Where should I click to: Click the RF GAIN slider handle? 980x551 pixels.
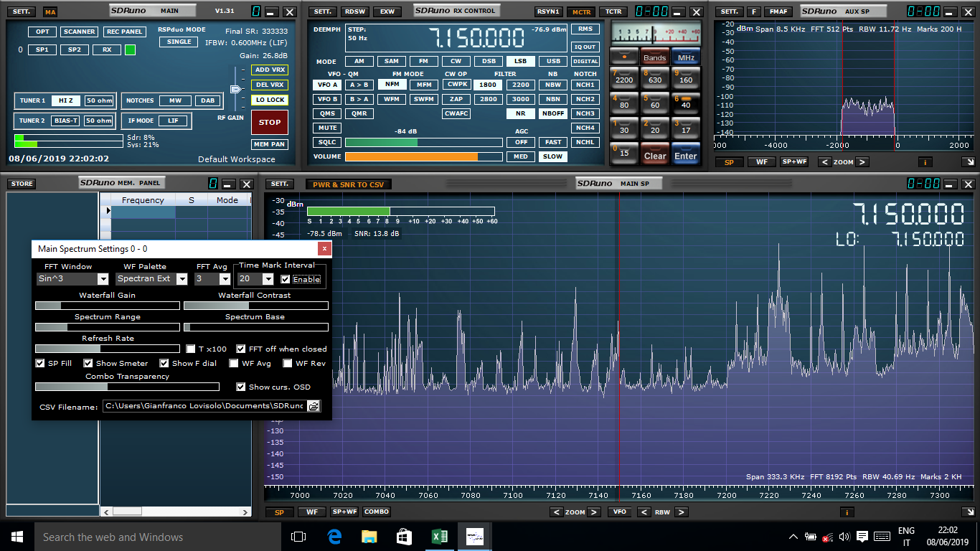[x=235, y=88]
